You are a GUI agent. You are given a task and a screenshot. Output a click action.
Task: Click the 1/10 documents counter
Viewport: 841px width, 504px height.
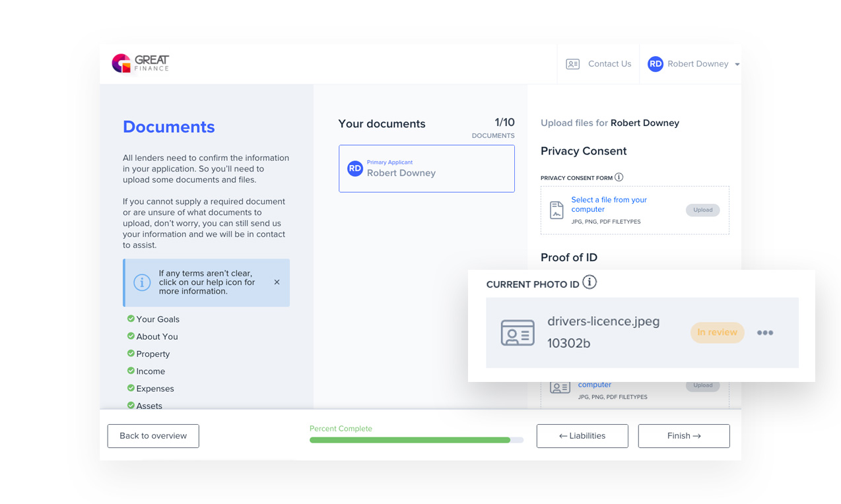click(504, 123)
